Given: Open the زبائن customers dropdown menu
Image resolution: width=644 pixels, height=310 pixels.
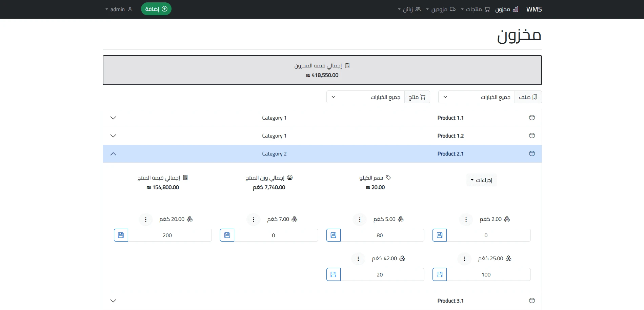Looking at the screenshot, I should click(x=409, y=9).
